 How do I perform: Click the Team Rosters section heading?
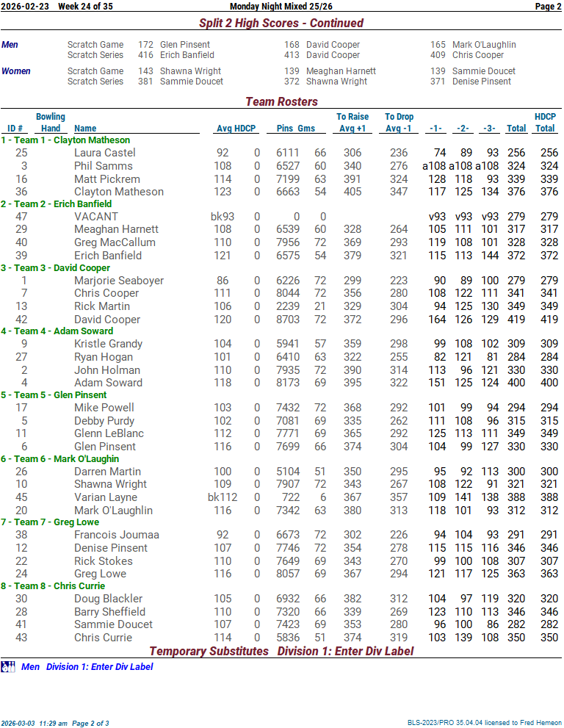pyautogui.click(x=281, y=101)
